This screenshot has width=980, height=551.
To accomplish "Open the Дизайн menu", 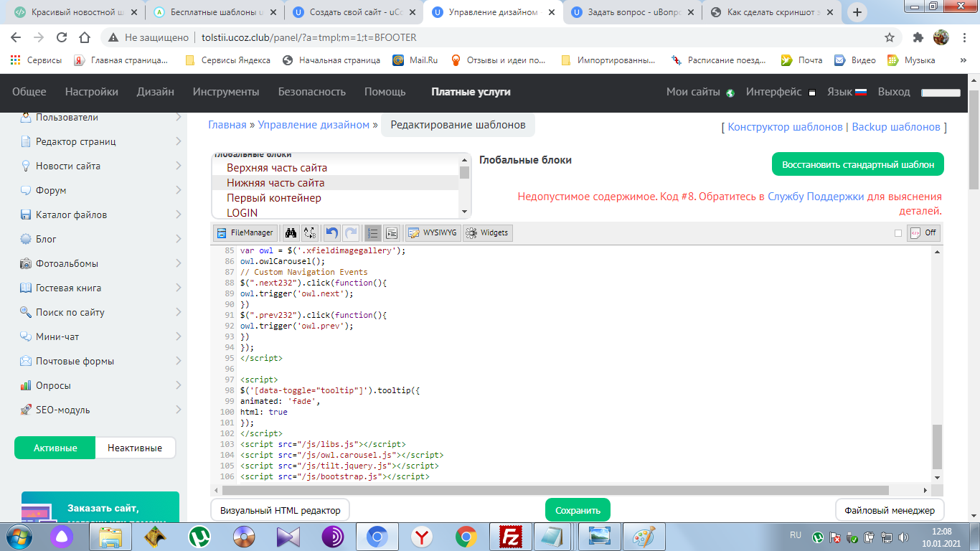I will [x=156, y=92].
